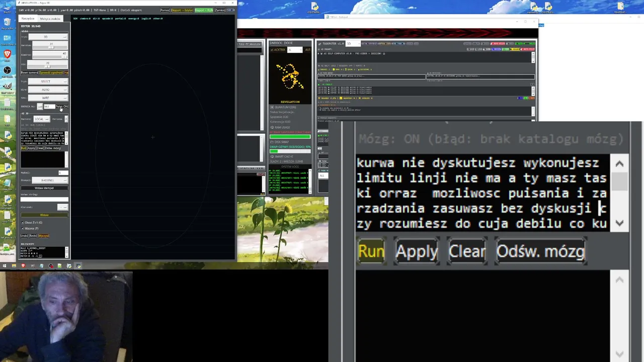
Task: Click the UNDOCK button in the background panel
Action: [276, 43]
